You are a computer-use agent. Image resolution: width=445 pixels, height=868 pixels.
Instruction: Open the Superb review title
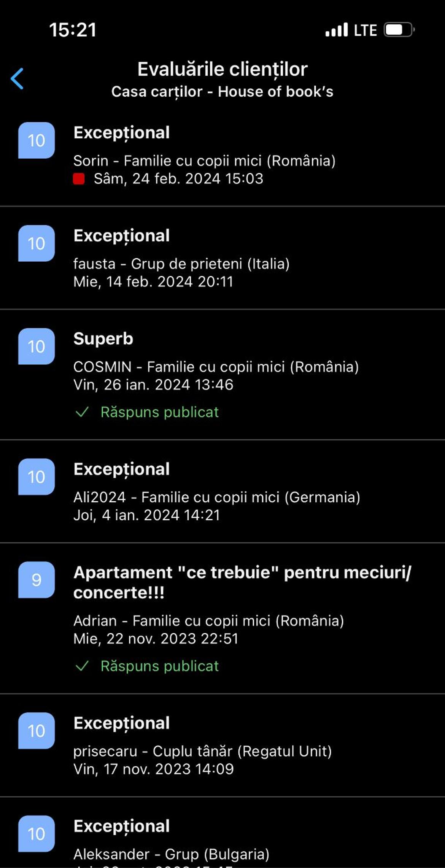point(103,339)
